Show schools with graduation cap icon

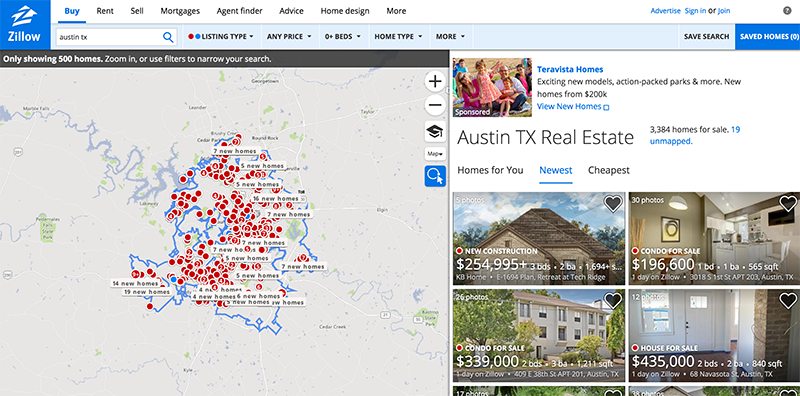tap(435, 132)
